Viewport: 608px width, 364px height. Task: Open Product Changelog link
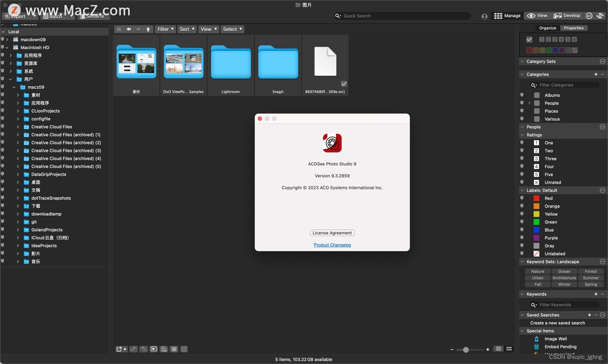[x=332, y=245]
